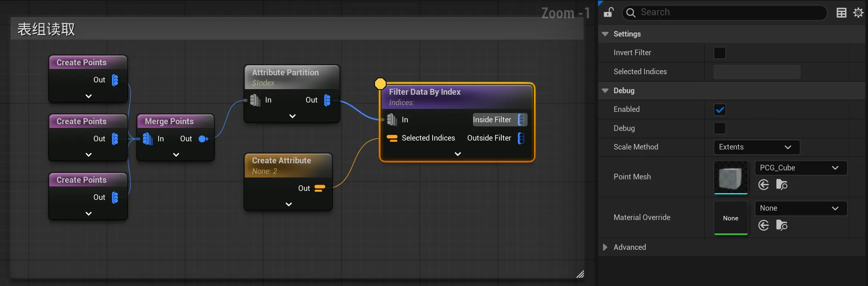
Task: Click Use Selected arrow beside Material Override
Action: click(763, 225)
